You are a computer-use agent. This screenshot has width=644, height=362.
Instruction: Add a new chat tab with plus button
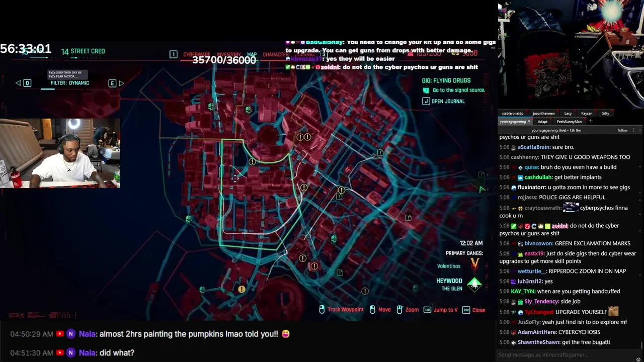pyautogui.click(x=591, y=121)
